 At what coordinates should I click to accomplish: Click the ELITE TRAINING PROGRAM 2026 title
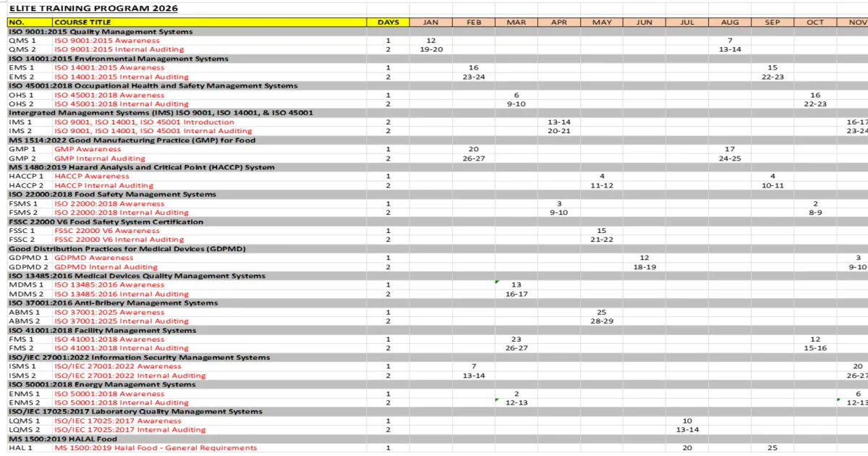pos(93,9)
